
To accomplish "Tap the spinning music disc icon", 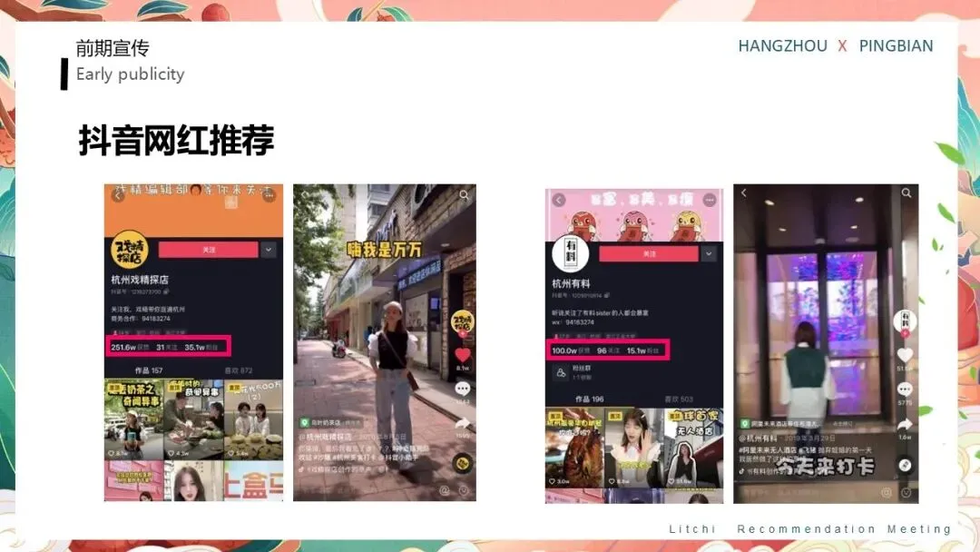I will [x=462, y=461].
